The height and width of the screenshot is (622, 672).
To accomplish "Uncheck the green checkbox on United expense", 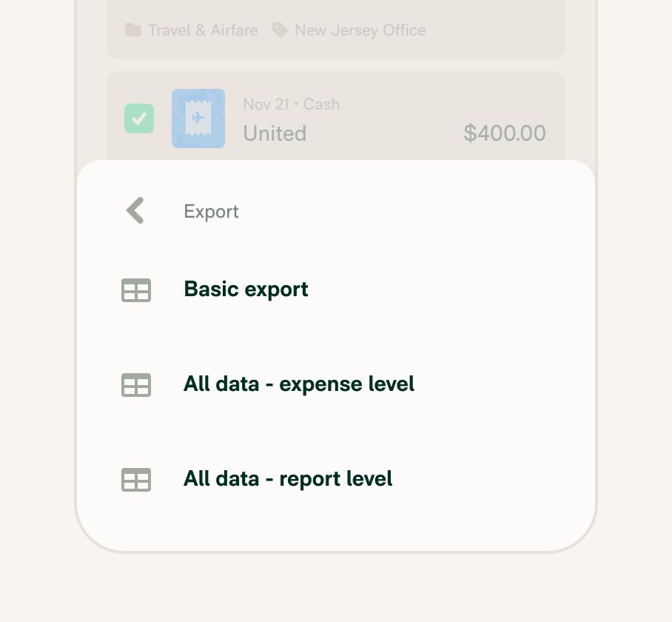I will click(x=139, y=118).
